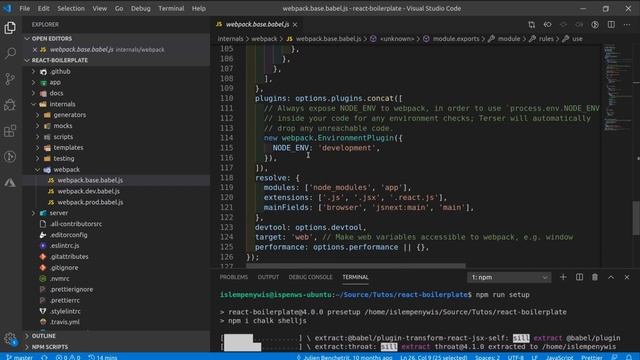Create a new terminal with plus icon
Screen dimensions: 640x360
(x=563, y=277)
